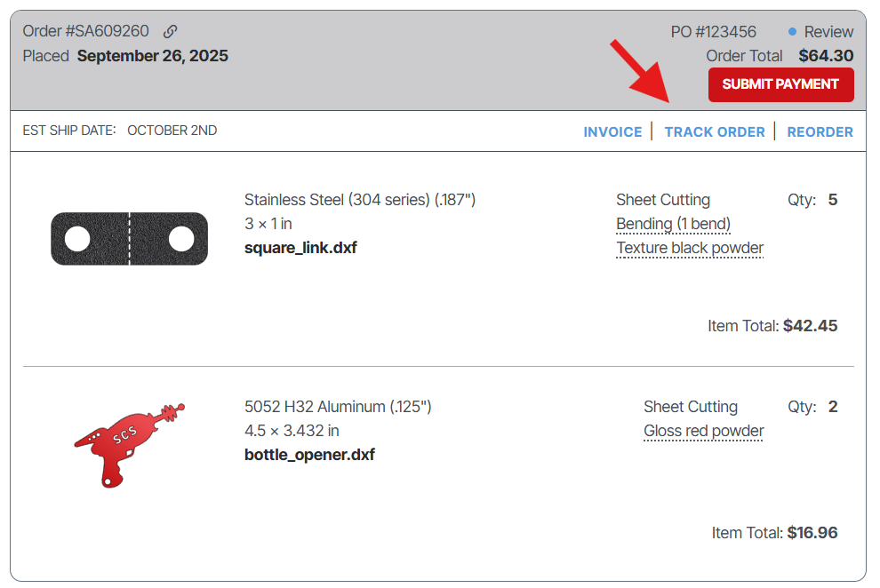Click the Texture black powder finish
The height and width of the screenshot is (588, 880).
click(690, 248)
